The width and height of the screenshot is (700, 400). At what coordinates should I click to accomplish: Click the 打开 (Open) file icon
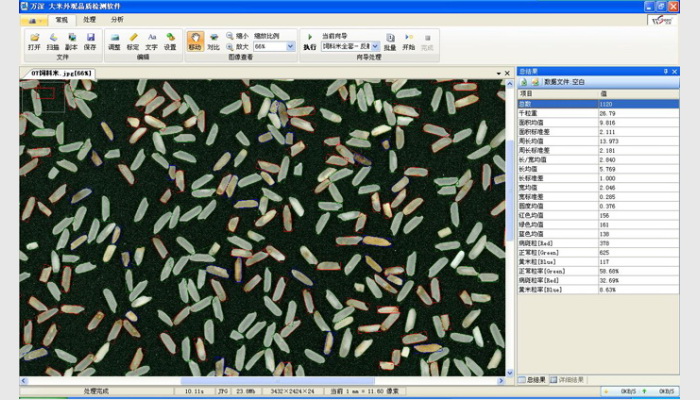pyautogui.click(x=34, y=41)
